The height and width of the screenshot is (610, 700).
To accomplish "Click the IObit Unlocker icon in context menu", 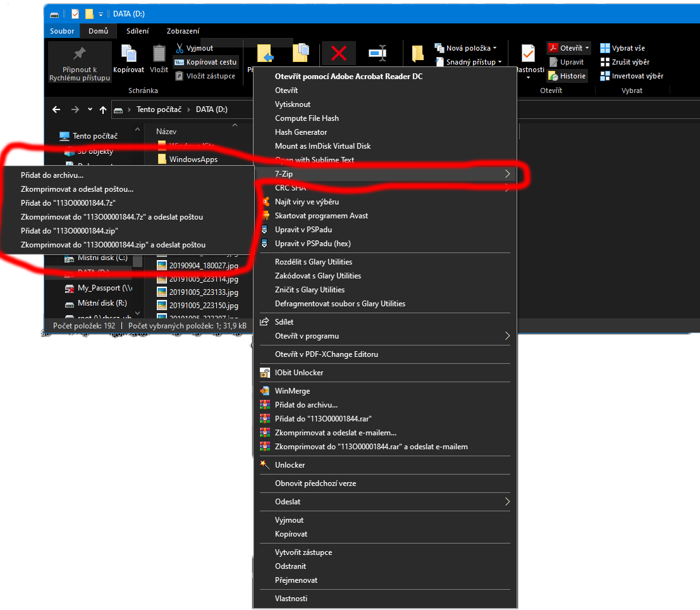I will [265, 373].
